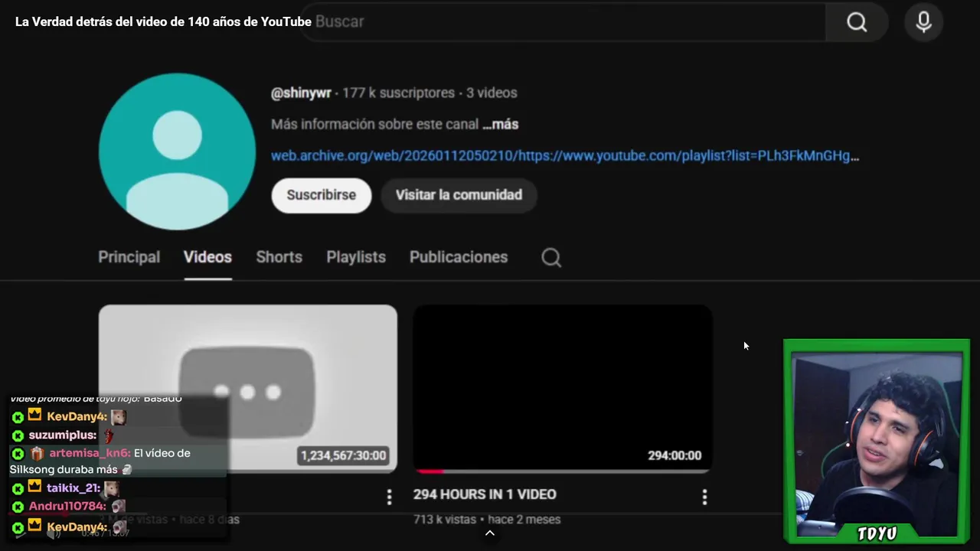980x551 pixels.
Task: Click the Suscribirse button
Action: coord(322,195)
